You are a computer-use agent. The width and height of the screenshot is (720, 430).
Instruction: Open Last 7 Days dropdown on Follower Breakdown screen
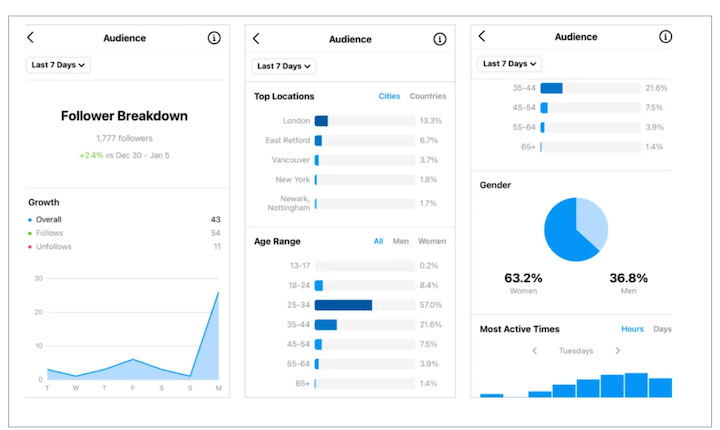pos(58,65)
